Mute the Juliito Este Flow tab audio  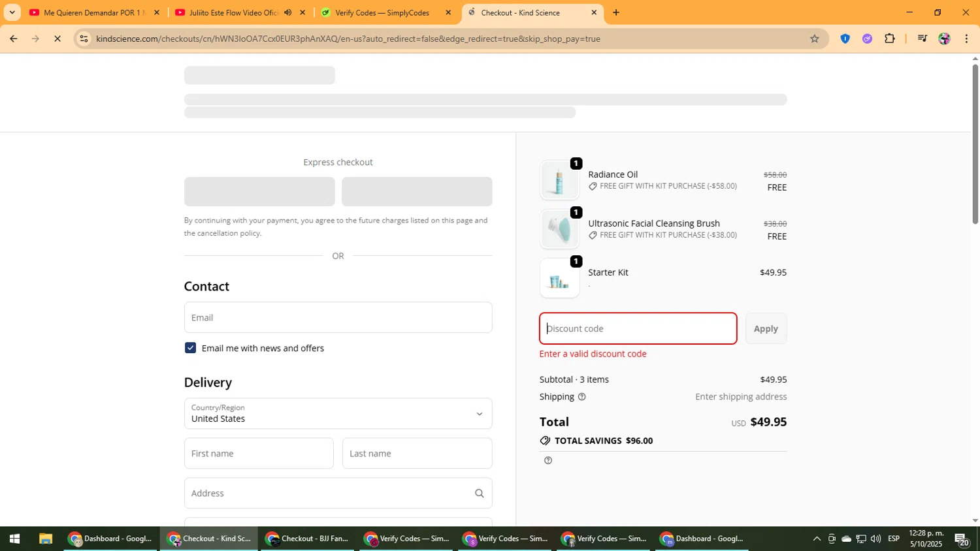click(287, 12)
